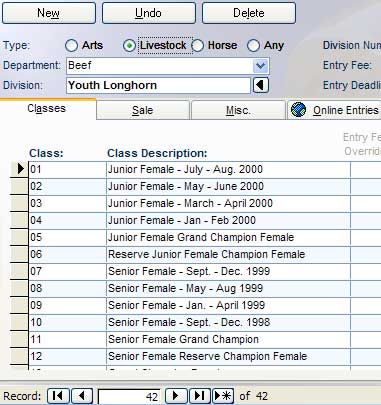Click the Undo button

148,13
